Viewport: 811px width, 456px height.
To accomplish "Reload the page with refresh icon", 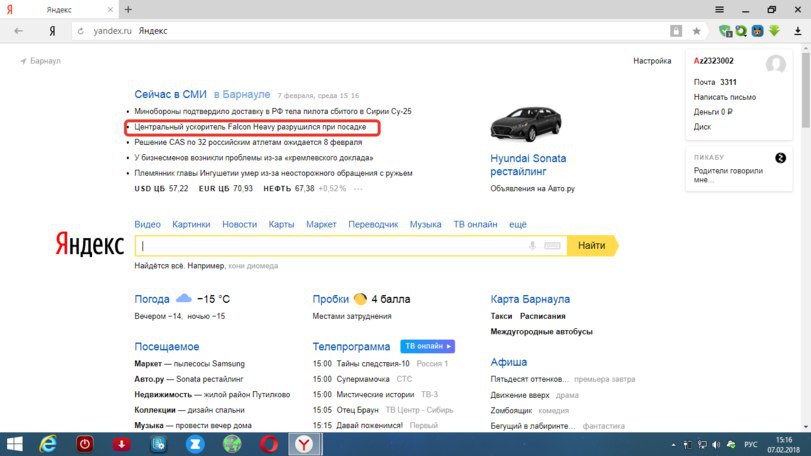I will tap(81, 31).
